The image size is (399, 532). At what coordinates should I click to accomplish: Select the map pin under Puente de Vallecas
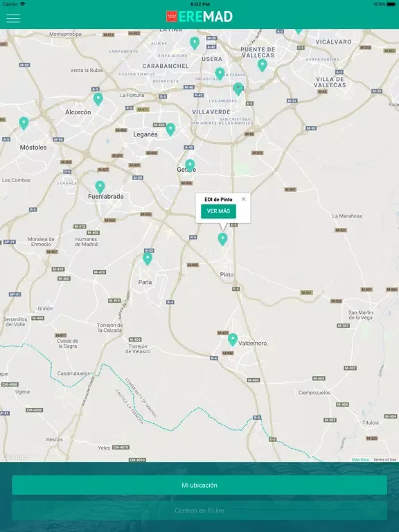click(x=262, y=65)
